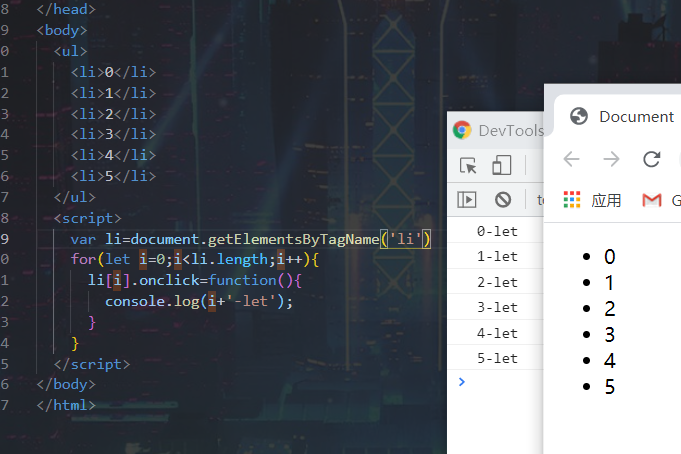Click the li[i].onclick=function line
The width and height of the screenshot is (681, 454).
click(x=195, y=280)
